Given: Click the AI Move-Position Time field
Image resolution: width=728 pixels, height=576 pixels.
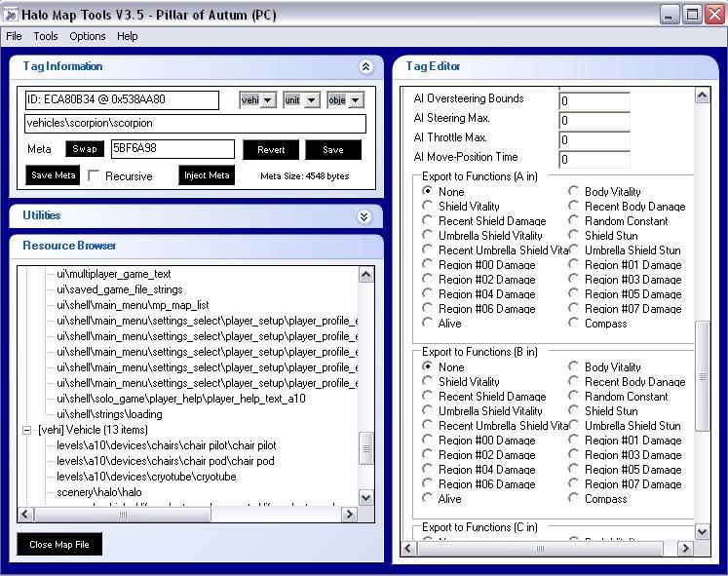Looking at the screenshot, I should coord(594,159).
